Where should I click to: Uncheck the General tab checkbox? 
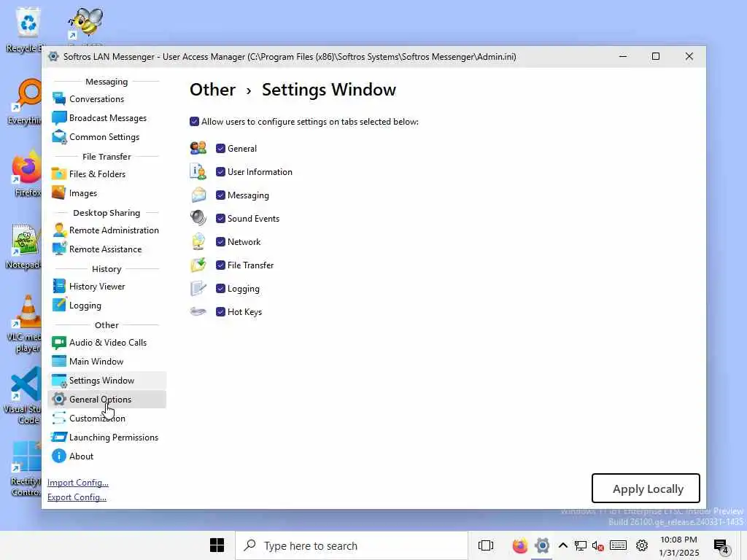click(220, 148)
